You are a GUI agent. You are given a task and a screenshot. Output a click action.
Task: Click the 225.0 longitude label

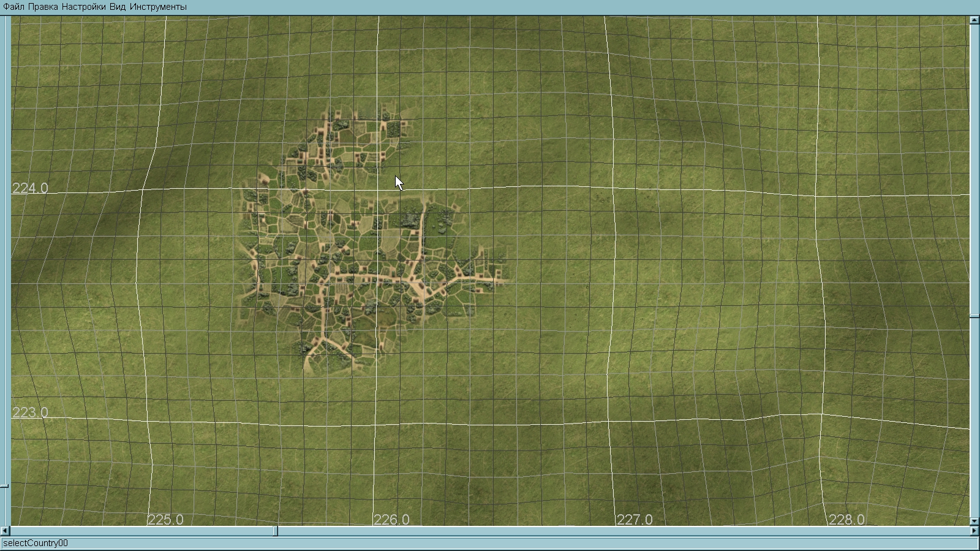click(x=165, y=520)
